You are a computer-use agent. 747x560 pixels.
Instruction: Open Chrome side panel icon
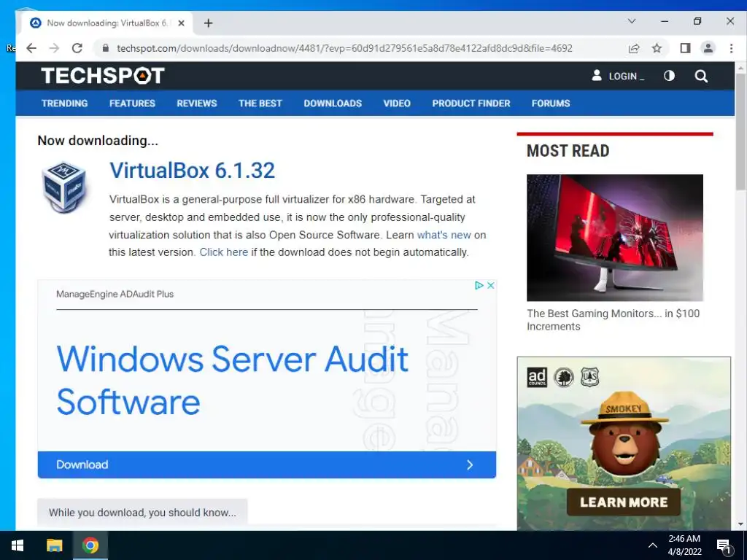pyautogui.click(x=685, y=48)
